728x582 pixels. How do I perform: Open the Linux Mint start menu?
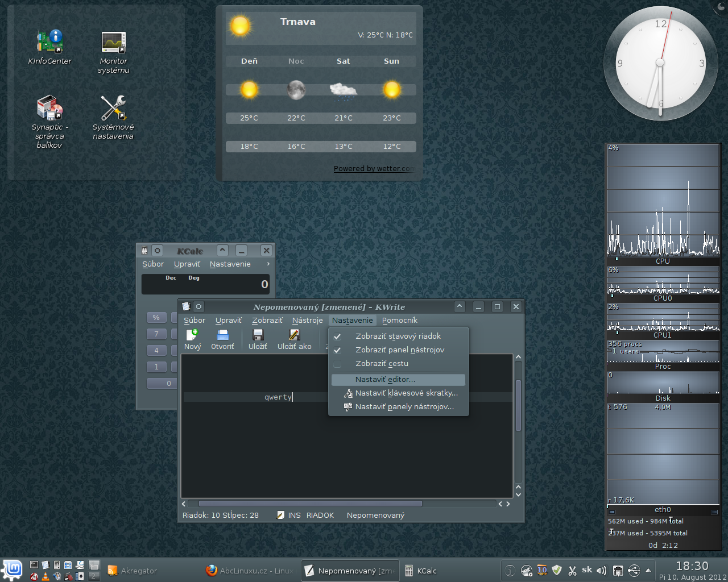pyautogui.click(x=13, y=569)
